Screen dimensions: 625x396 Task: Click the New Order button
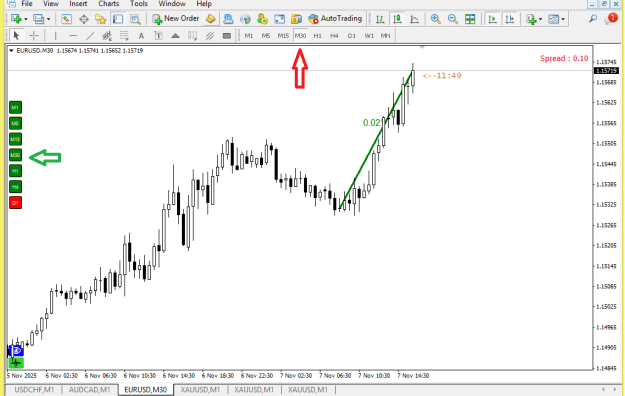click(176, 18)
